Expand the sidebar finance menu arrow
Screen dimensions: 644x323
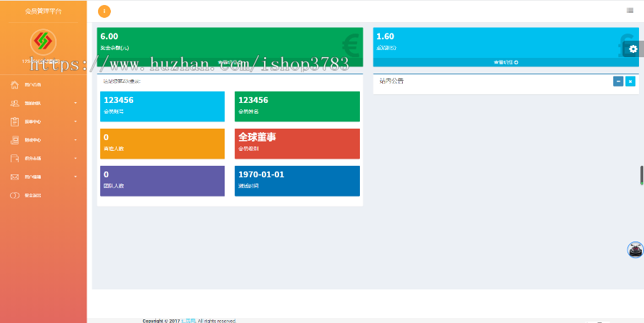76,140
